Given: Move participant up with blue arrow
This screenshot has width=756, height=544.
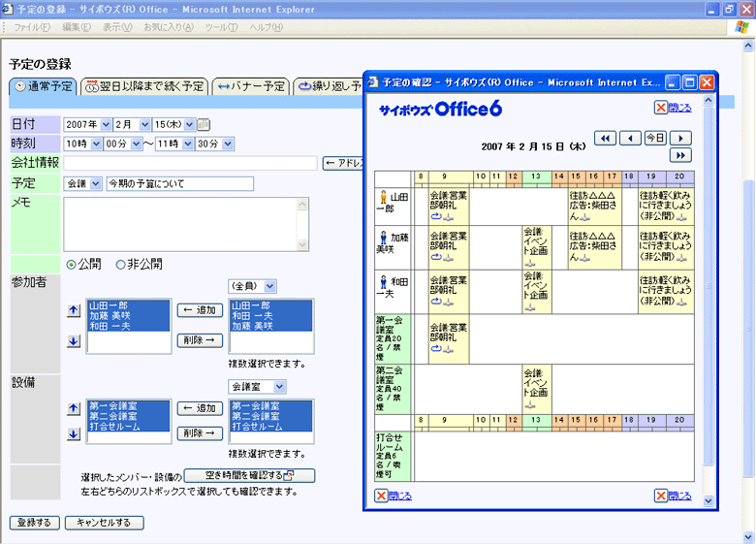Looking at the screenshot, I should click(x=74, y=310).
